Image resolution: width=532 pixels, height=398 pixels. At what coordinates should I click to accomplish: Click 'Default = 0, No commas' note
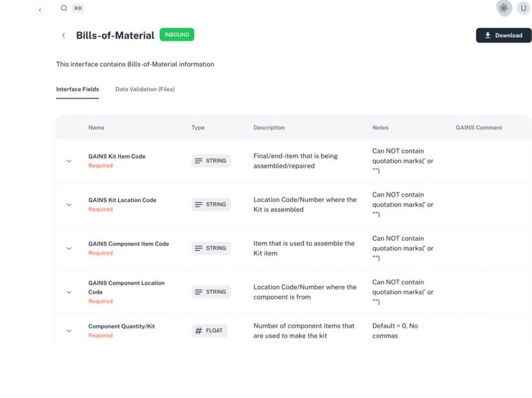pos(395,331)
